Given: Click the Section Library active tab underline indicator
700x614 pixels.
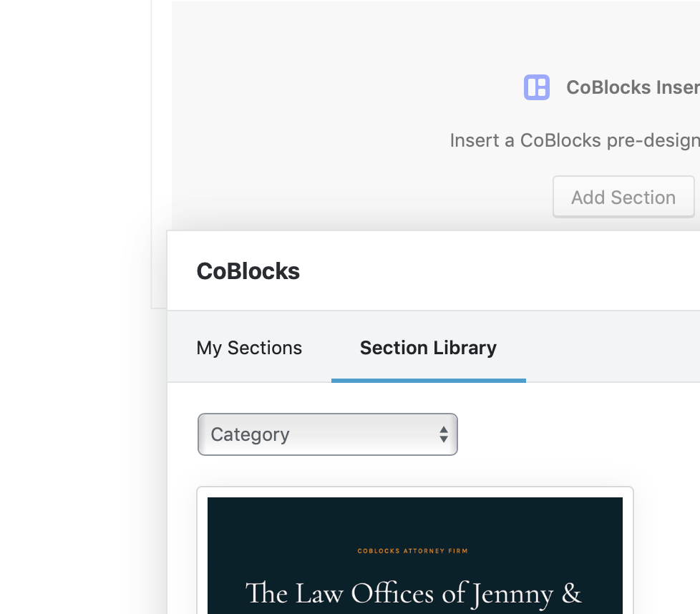Looking at the screenshot, I should tap(428, 381).
